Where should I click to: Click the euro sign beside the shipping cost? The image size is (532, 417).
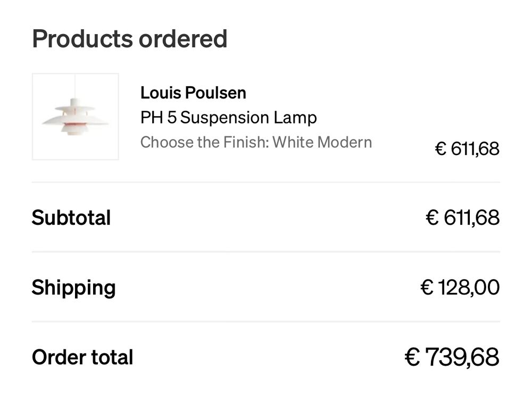tap(427, 288)
